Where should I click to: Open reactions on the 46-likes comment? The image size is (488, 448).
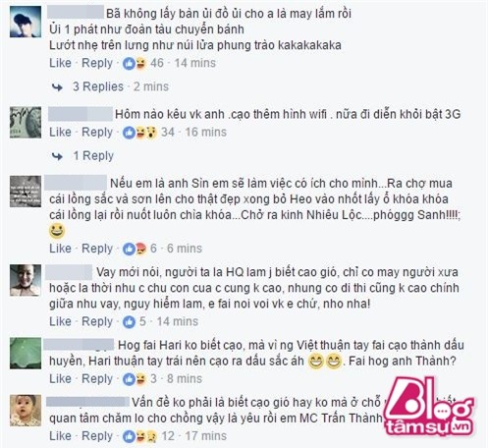(135, 63)
